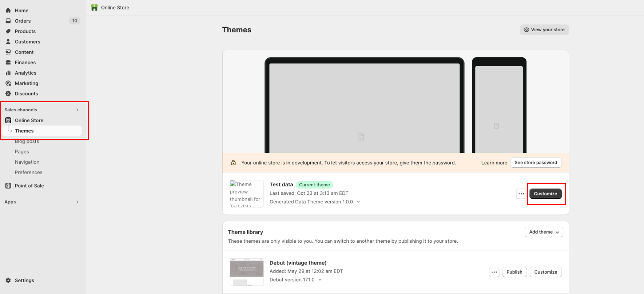Image resolution: width=644 pixels, height=294 pixels.
Task: Click Added May 29 date text
Action: (306, 271)
